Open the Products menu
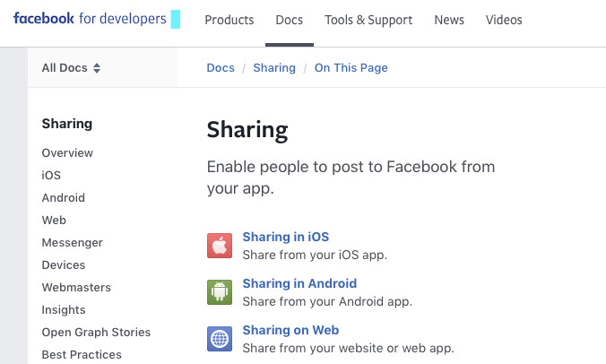 tap(229, 20)
